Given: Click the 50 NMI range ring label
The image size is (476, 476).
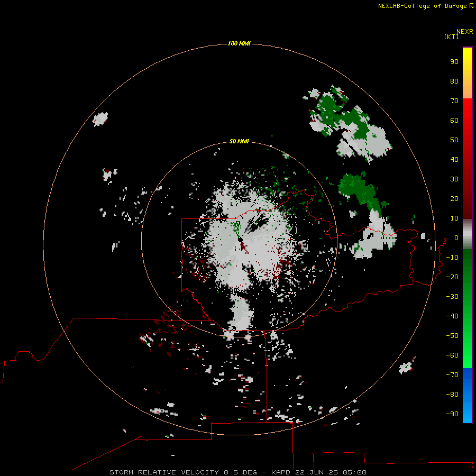Looking at the screenshot, I should click(239, 141).
